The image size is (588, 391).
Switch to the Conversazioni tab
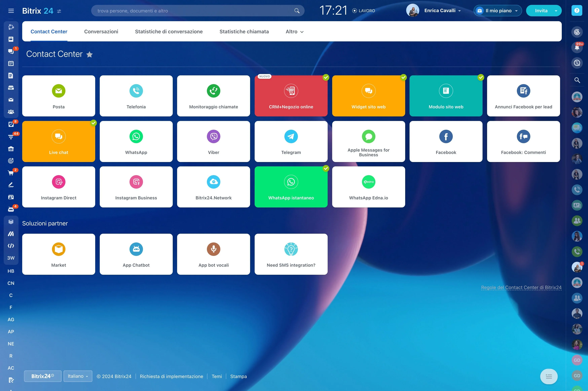(101, 32)
